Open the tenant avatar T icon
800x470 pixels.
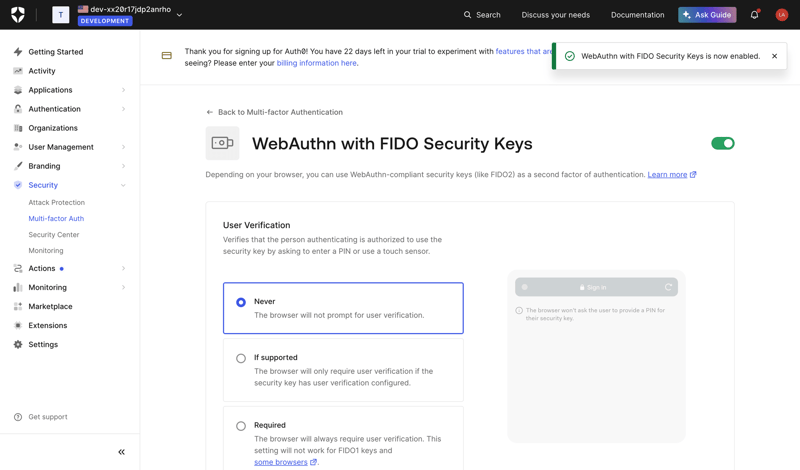pos(61,15)
